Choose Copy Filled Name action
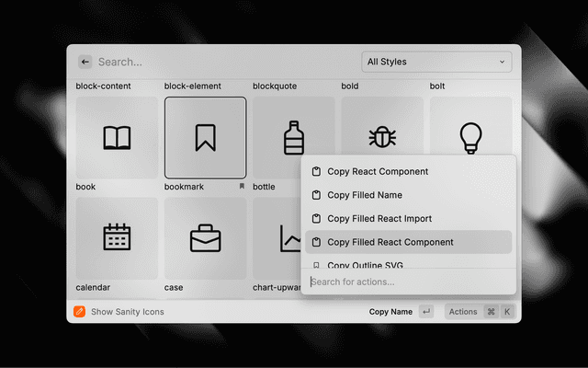588x368 pixels. pos(408,195)
